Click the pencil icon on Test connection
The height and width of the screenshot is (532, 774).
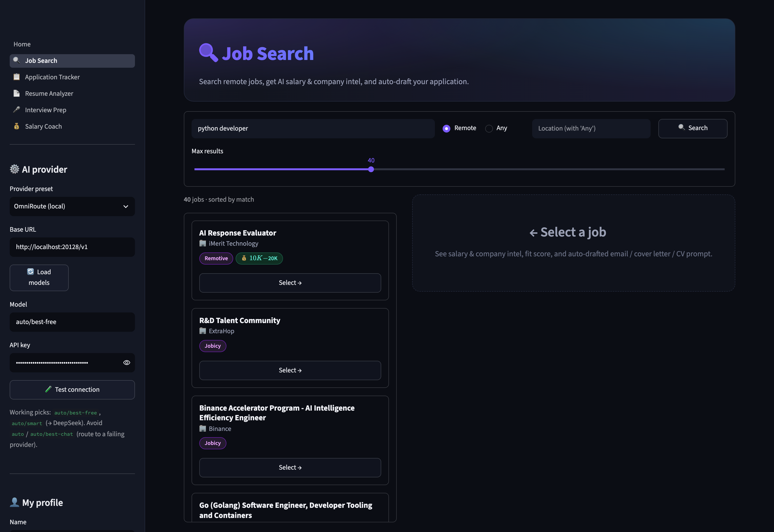click(48, 389)
